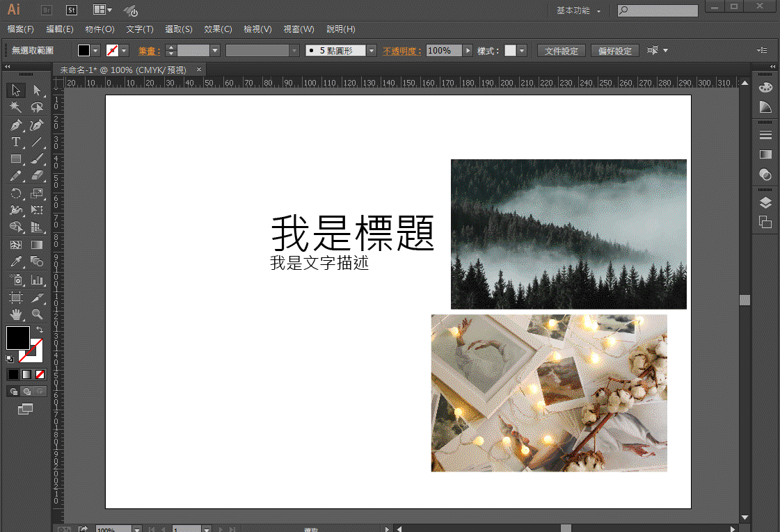780x532 pixels.
Task: Select the Eyedropper tool
Action: click(16, 261)
